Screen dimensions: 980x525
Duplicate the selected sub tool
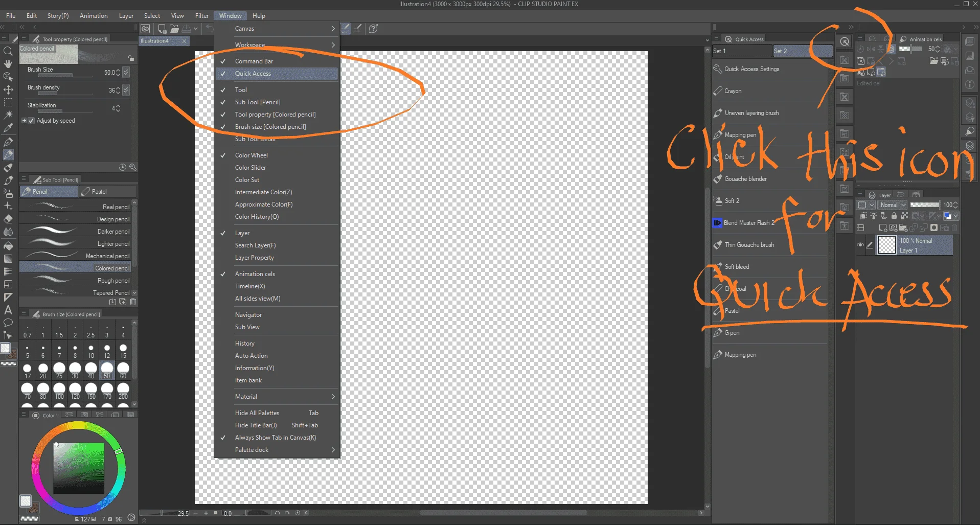pos(123,302)
